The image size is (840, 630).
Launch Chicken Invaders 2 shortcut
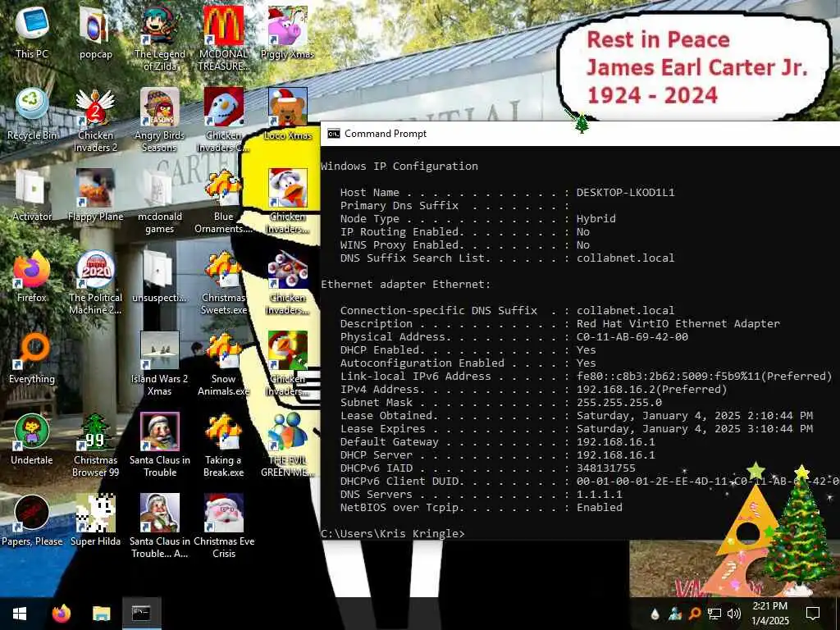[95, 121]
